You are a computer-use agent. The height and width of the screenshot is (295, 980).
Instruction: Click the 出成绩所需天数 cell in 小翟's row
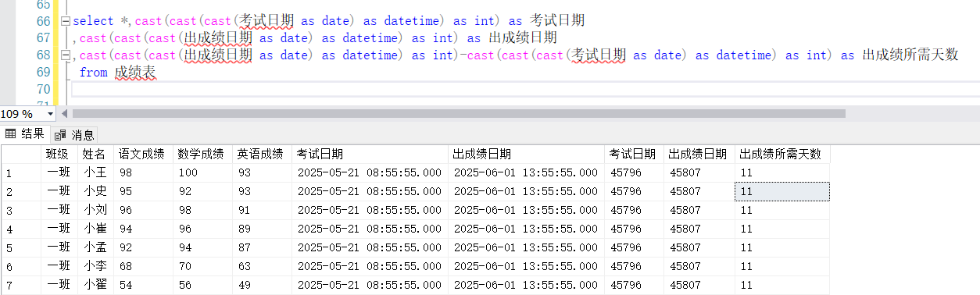click(x=781, y=285)
